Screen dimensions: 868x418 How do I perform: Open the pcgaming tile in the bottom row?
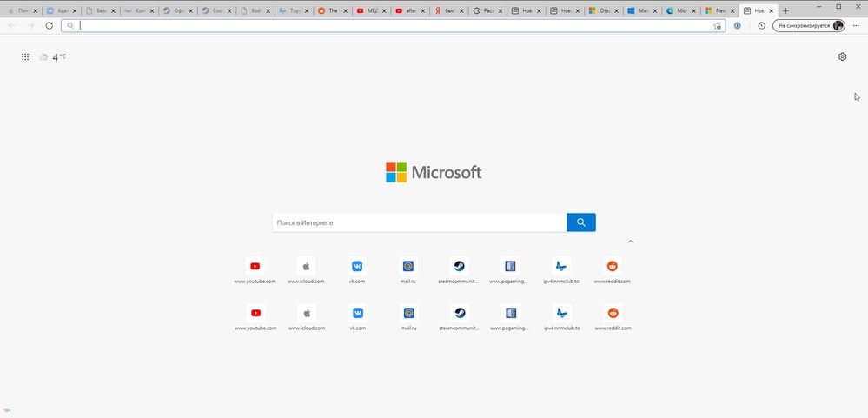coord(510,317)
